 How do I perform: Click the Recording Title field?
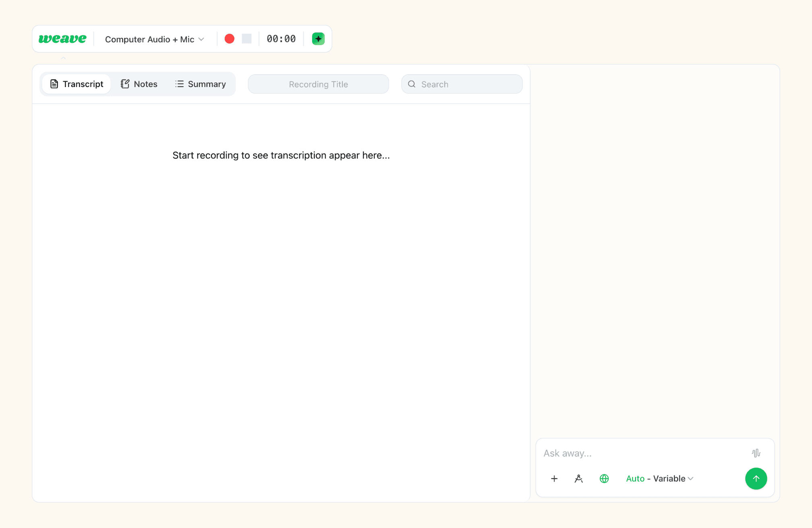318,84
